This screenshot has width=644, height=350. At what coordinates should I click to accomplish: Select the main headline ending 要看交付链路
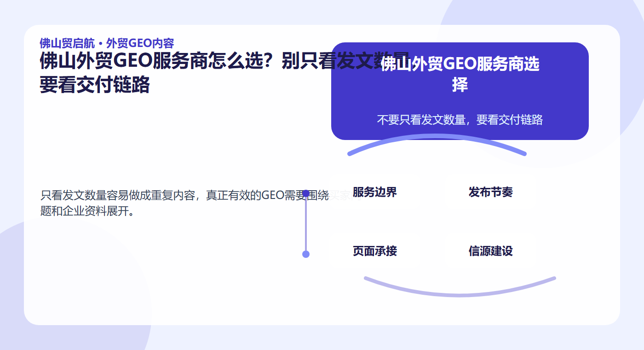224,73
